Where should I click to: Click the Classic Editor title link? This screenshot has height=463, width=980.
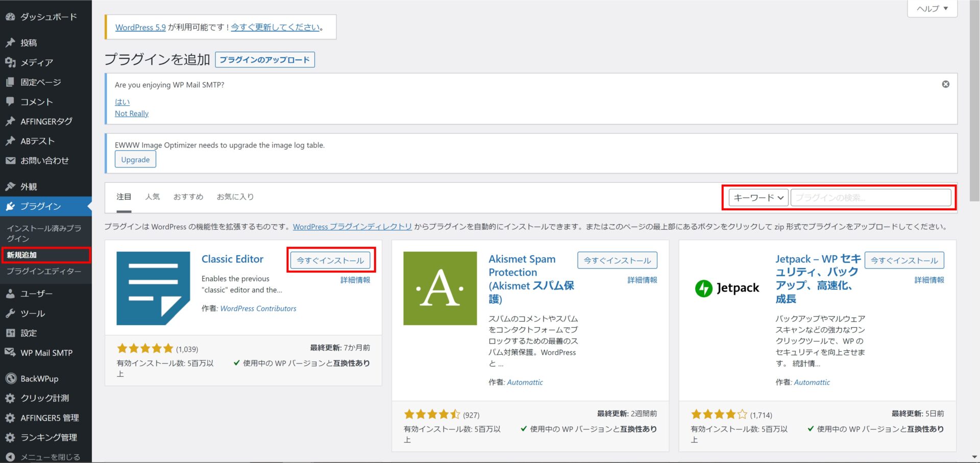click(232, 259)
